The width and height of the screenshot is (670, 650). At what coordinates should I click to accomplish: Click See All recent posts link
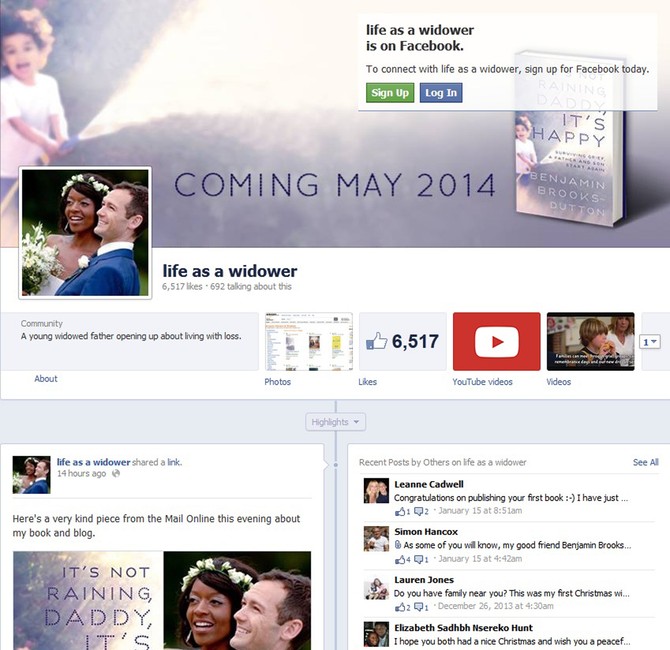pyautogui.click(x=646, y=462)
